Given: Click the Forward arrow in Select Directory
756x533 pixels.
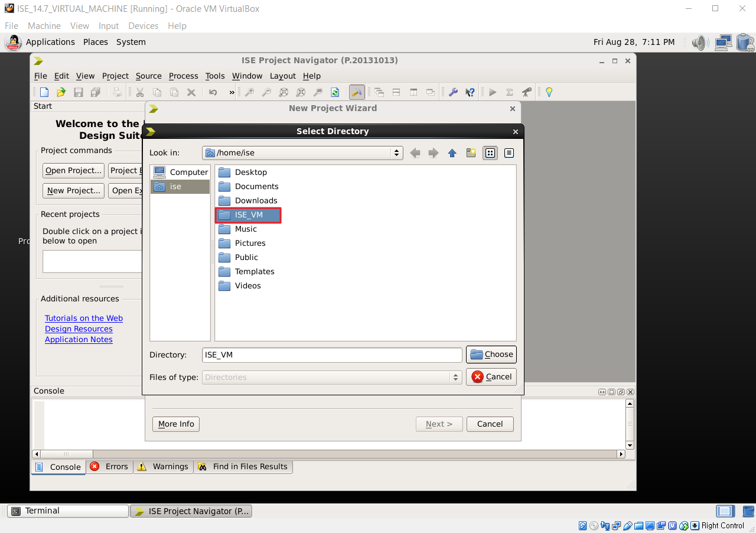Looking at the screenshot, I should click(x=434, y=153).
